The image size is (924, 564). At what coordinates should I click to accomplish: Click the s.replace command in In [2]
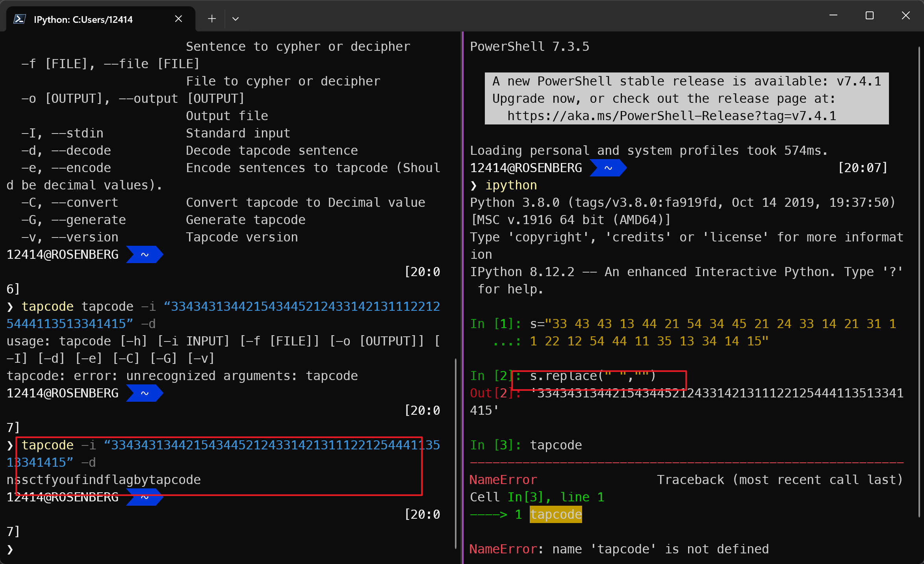tap(592, 376)
